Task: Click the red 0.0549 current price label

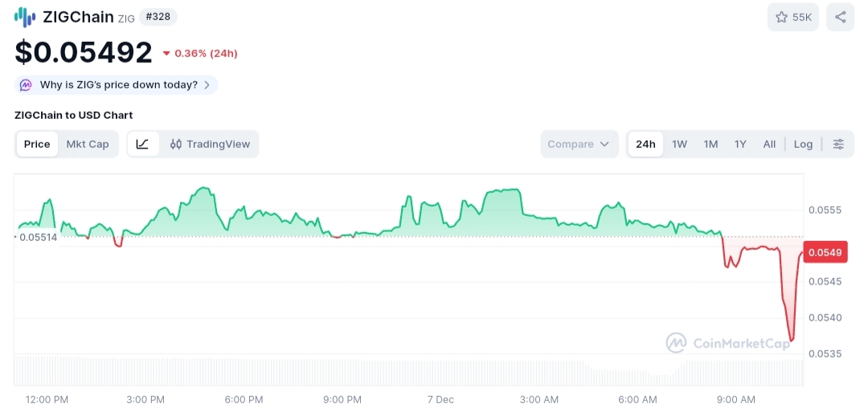Action: (x=825, y=253)
